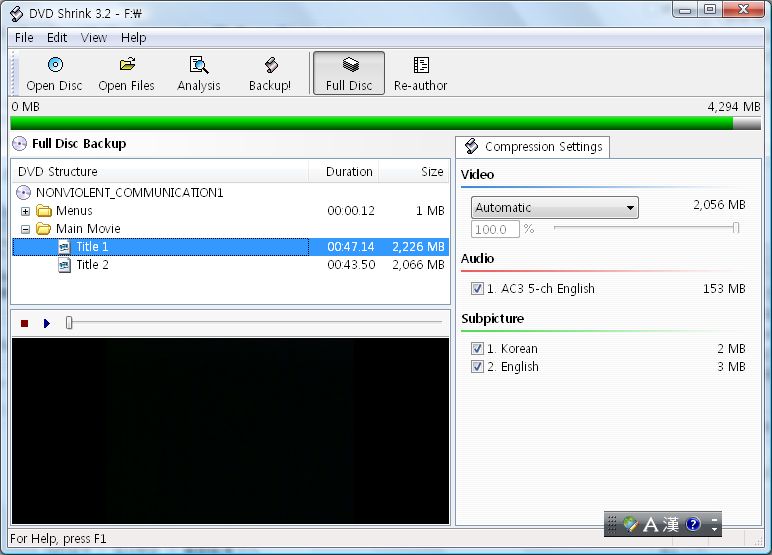Click the Title 1 film icon

[64, 247]
